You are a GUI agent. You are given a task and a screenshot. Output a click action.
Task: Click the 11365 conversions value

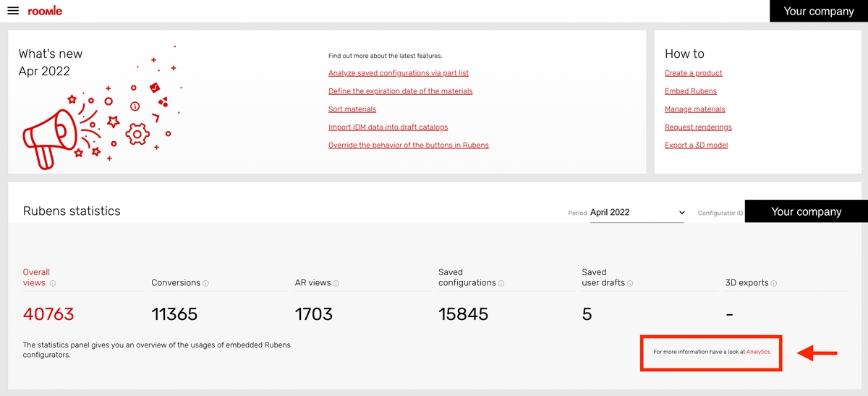click(x=174, y=314)
